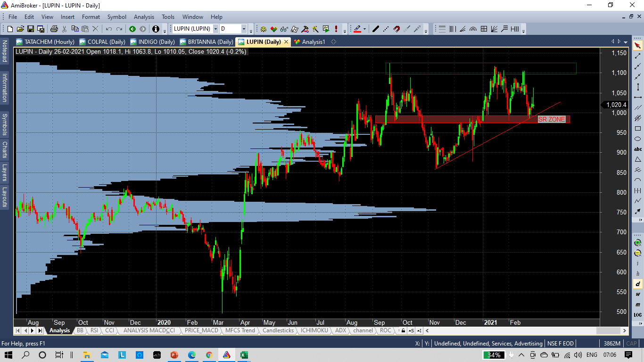
Task: Go back with green arrow icon
Action: coord(132,29)
